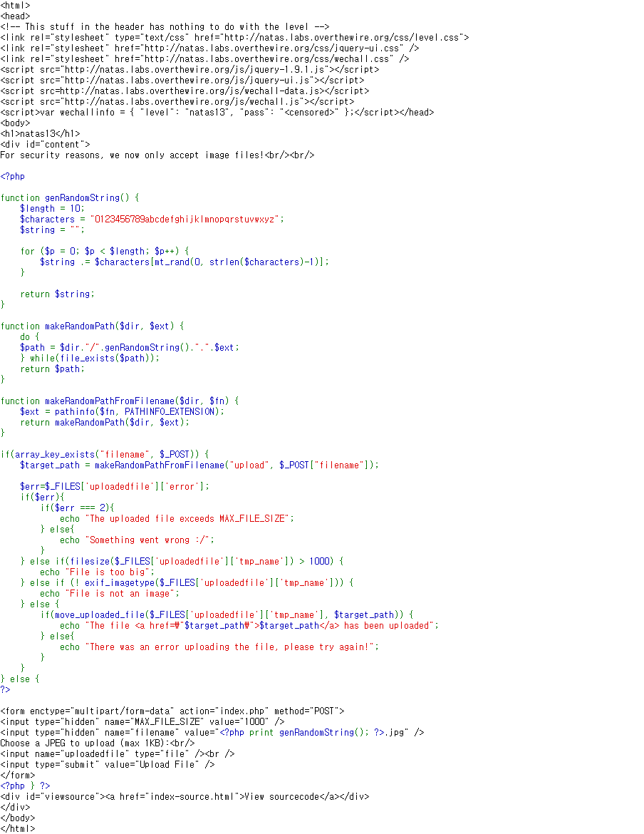This screenshot has width=644, height=834.
Task: Click the $length = 10; line
Action: pyautogui.click(x=52, y=208)
